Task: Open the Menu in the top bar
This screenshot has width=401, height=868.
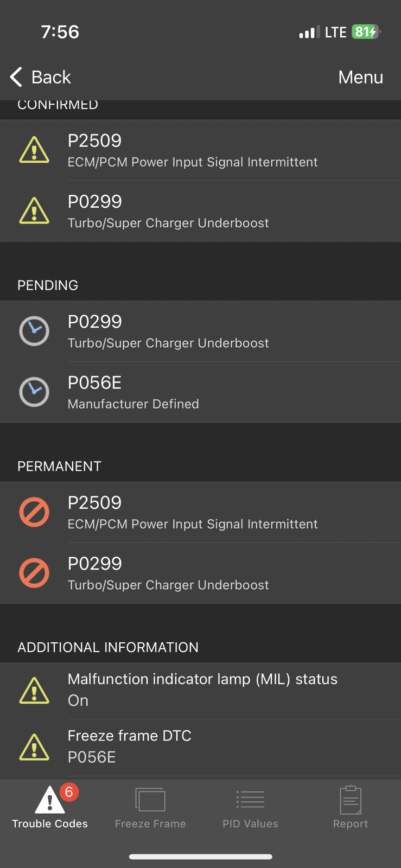Action: click(361, 77)
